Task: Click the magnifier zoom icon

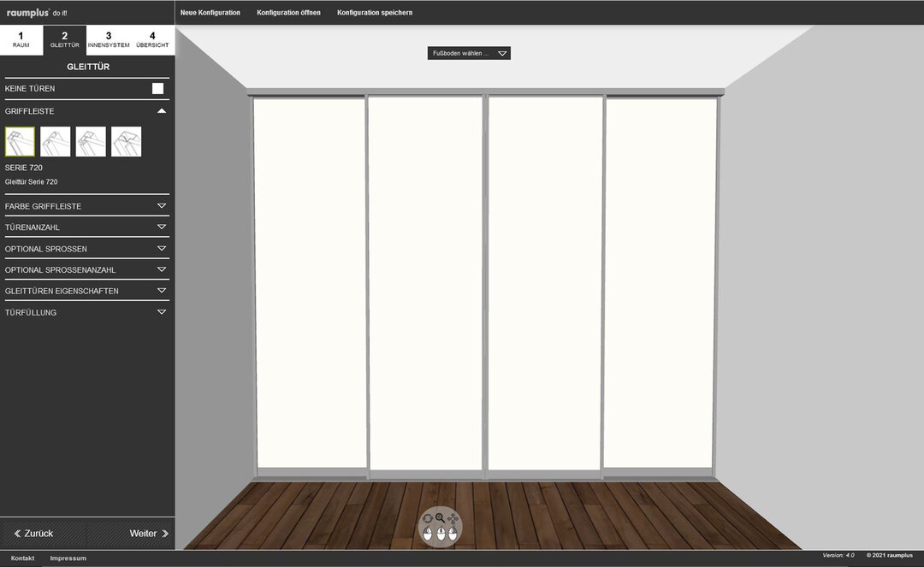Action: pos(441,518)
